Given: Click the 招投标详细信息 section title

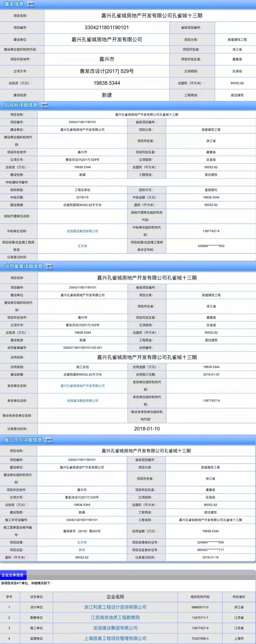Looking at the screenshot, I should click(21, 105).
